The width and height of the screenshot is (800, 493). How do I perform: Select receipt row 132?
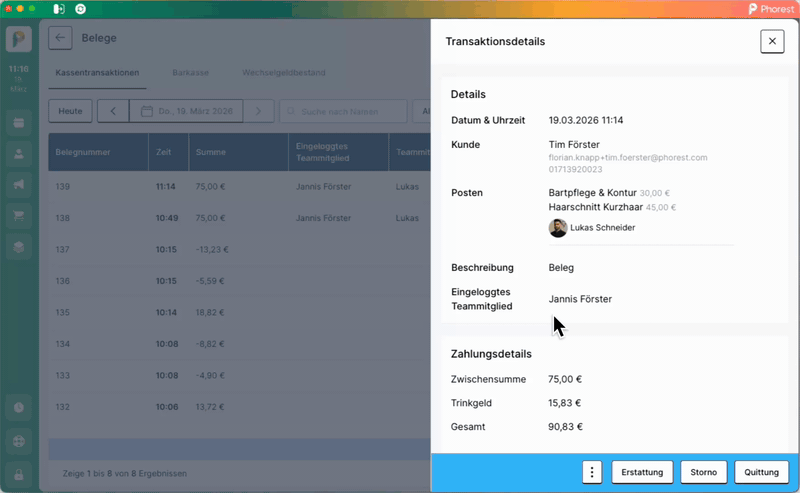pyautogui.click(x=239, y=407)
